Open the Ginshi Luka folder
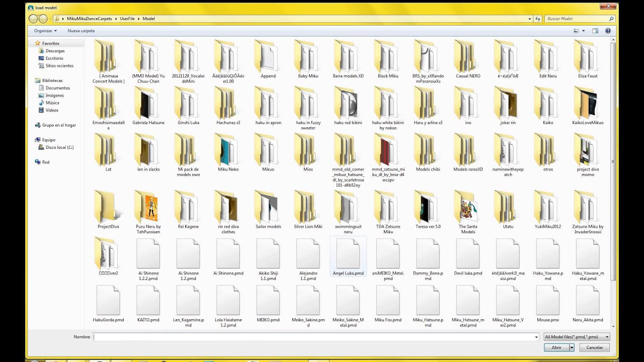 click(x=188, y=106)
